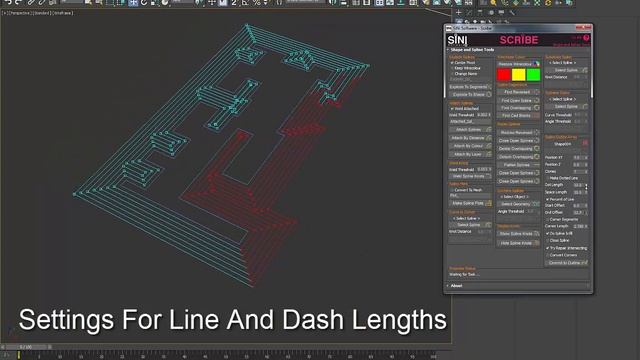Click the Show Spline Knots button
The image size is (640, 360).
[518, 233]
